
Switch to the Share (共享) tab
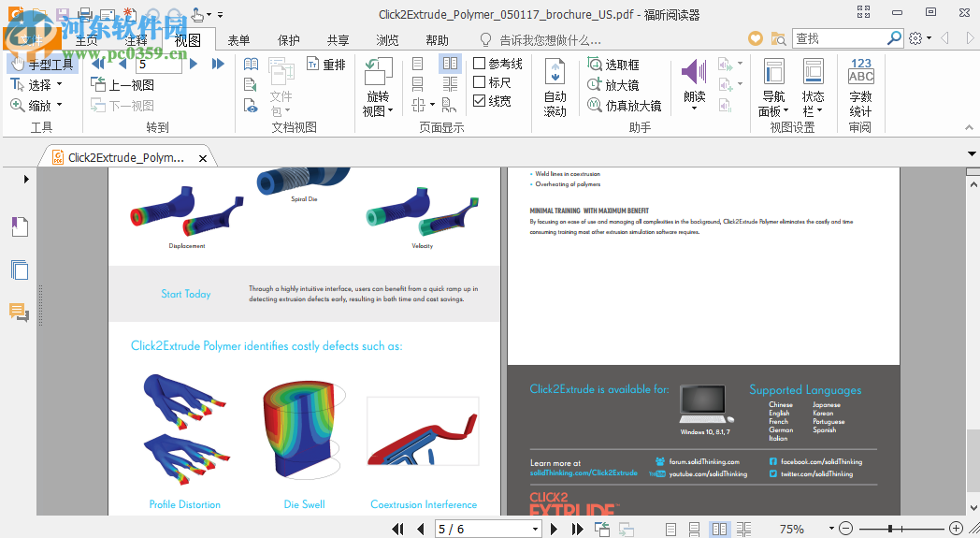click(339, 40)
